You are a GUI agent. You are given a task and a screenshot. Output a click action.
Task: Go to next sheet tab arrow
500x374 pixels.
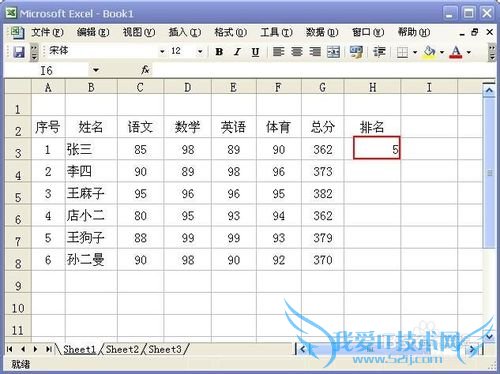[35, 349]
